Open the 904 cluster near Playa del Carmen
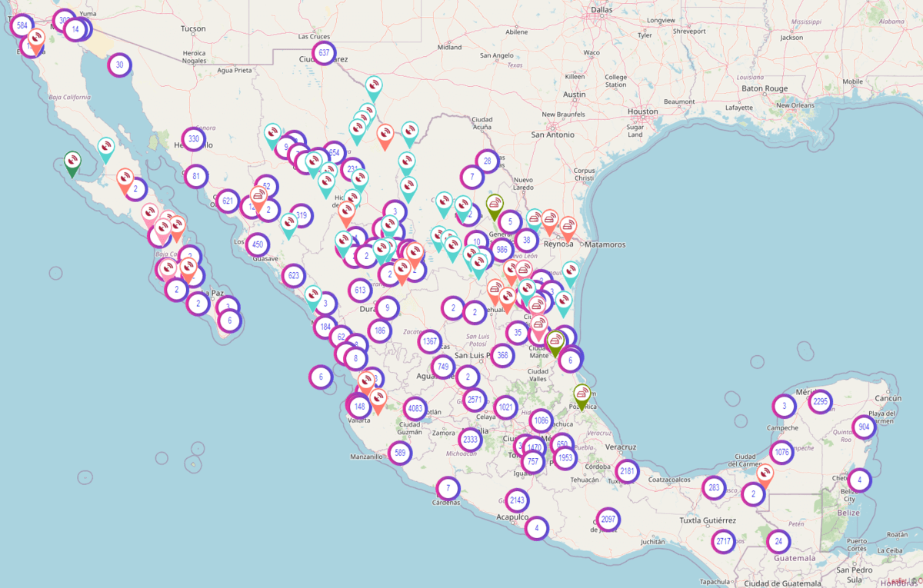 click(x=864, y=427)
